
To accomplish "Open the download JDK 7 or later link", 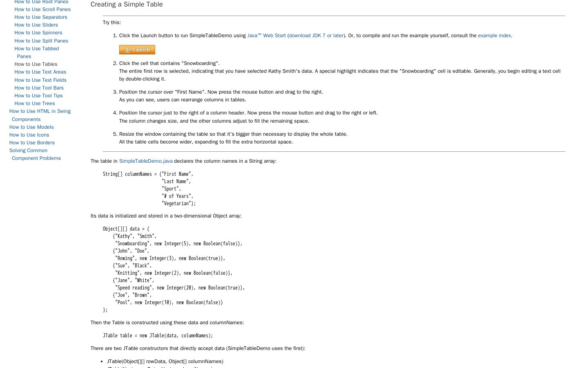I will click(316, 36).
